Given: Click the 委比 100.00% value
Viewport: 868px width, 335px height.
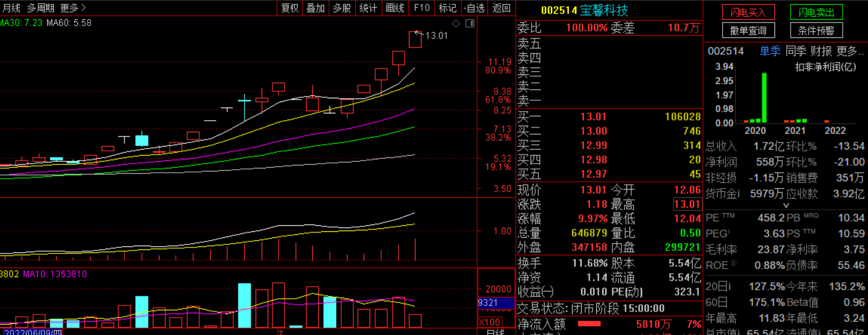Looking at the screenshot, I should pos(587,28).
